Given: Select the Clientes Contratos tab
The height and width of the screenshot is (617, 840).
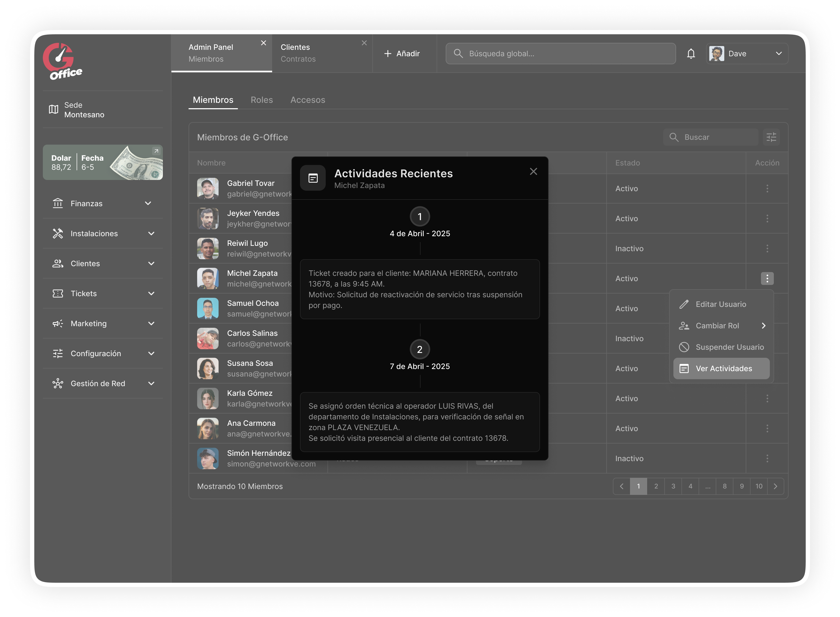Looking at the screenshot, I should point(322,53).
